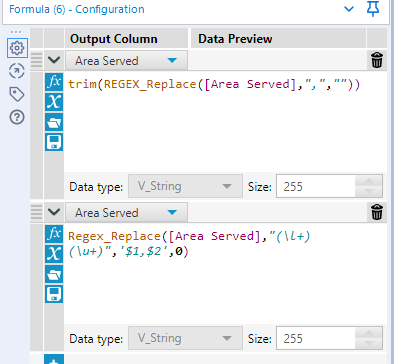The width and height of the screenshot is (394, 364).
Task: Open columns and constants for trim expression
Action: click(x=54, y=102)
